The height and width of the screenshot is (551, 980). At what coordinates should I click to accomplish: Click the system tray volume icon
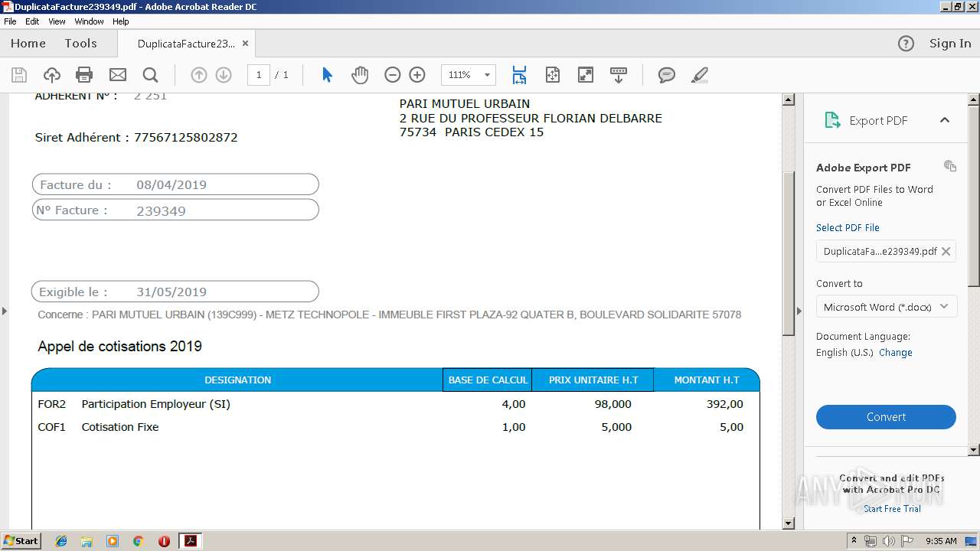point(888,541)
